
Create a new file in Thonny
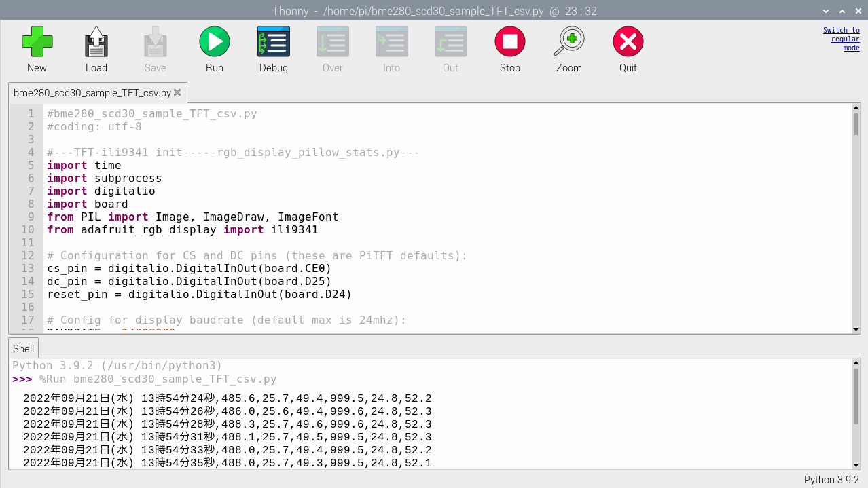37,41
